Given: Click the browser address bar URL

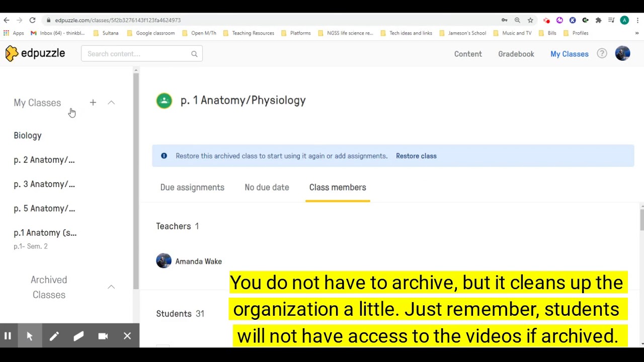Looking at the screenshot, I should pyautogui.click(x=118, y=20).
